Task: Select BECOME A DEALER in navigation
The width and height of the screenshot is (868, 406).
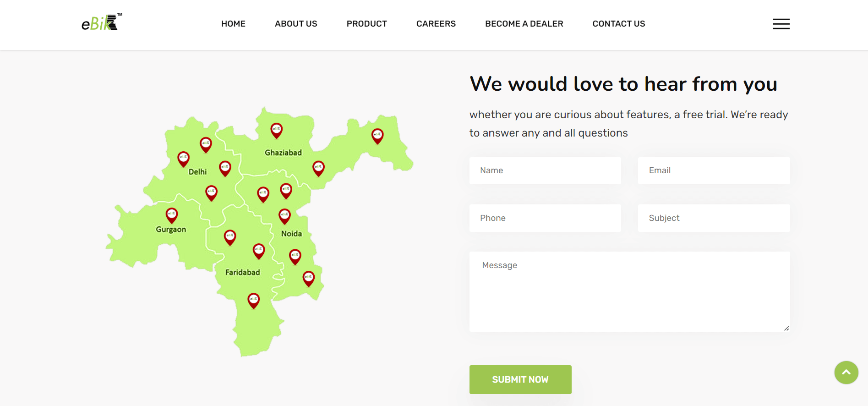Action: click(524, 24)
